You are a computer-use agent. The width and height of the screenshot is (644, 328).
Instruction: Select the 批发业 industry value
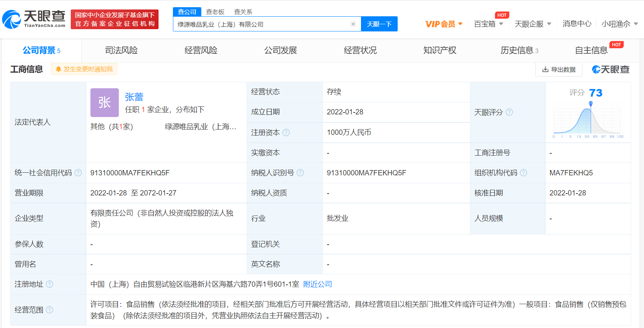(x=338, y=218)
